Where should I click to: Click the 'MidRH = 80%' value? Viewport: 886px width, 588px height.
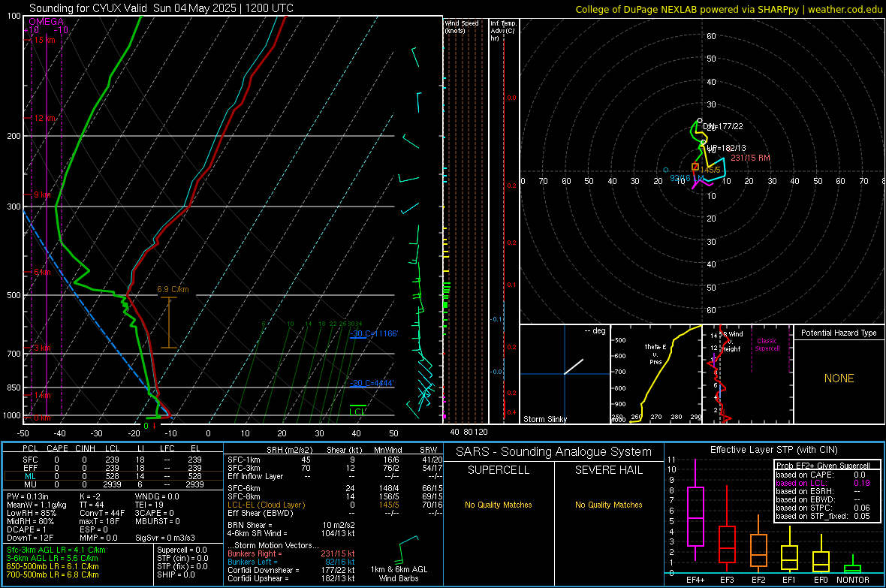[x=30, y=521]
